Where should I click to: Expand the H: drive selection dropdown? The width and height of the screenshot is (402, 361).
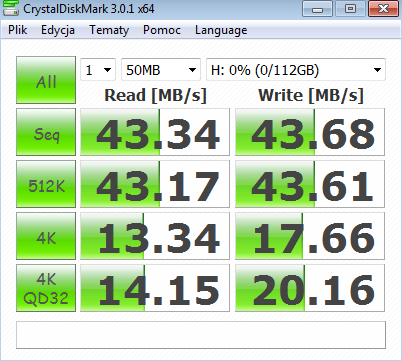[x=296, y=70]
